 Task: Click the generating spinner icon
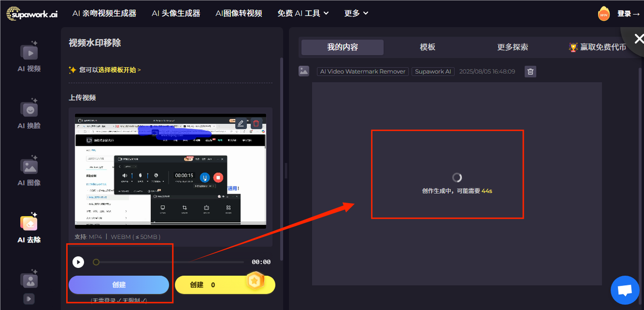[x=457, y=178]
